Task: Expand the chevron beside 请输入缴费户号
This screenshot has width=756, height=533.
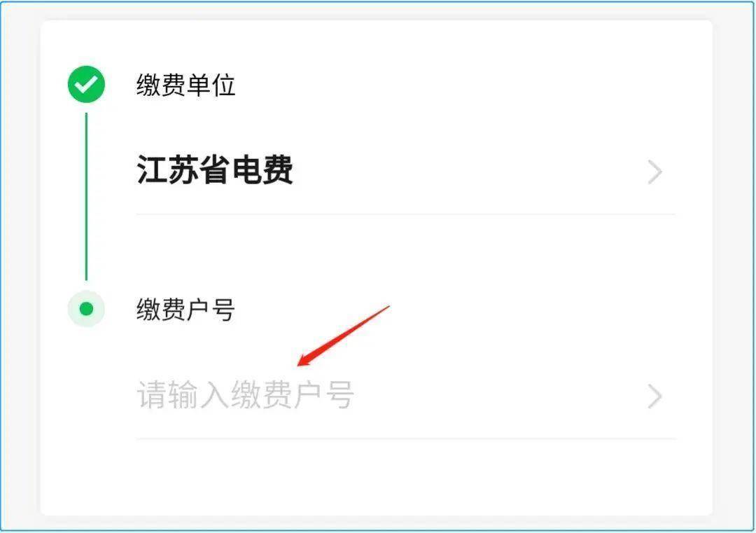Action: [x=654, y=396]
